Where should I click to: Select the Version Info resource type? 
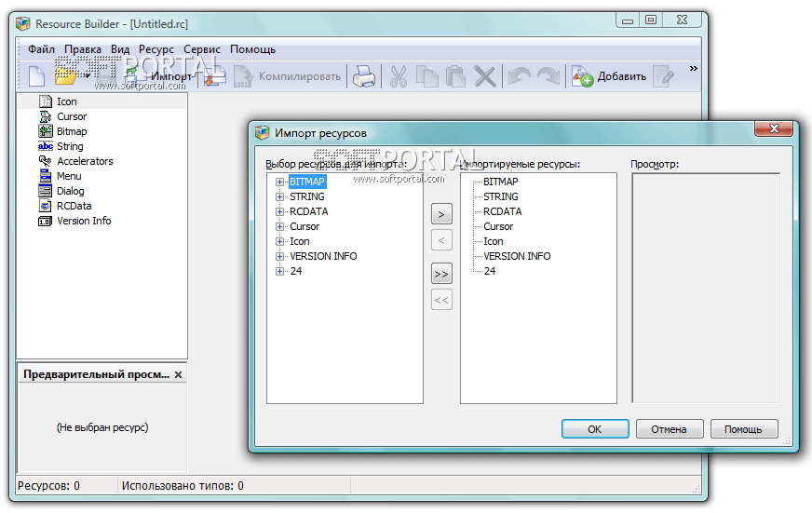coord(84,221)
